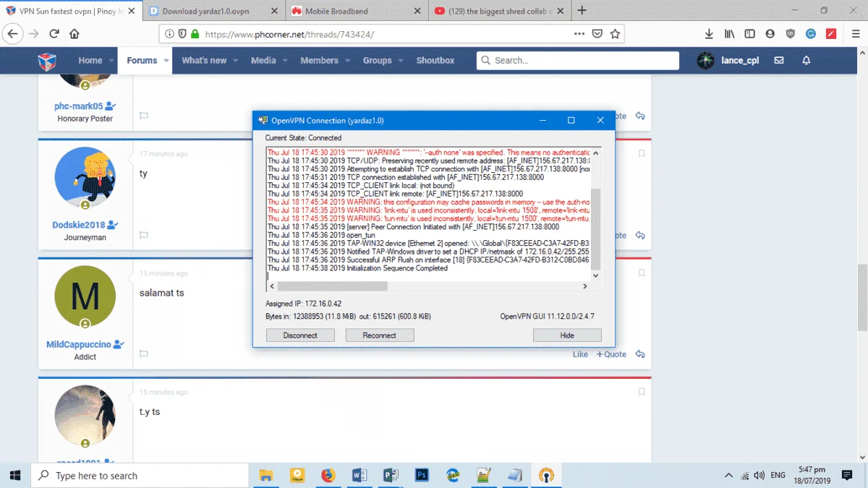Click Dodskie2018 avatar thumbnail
This screenshot has height=488, width=868.
tap(85, 177)
